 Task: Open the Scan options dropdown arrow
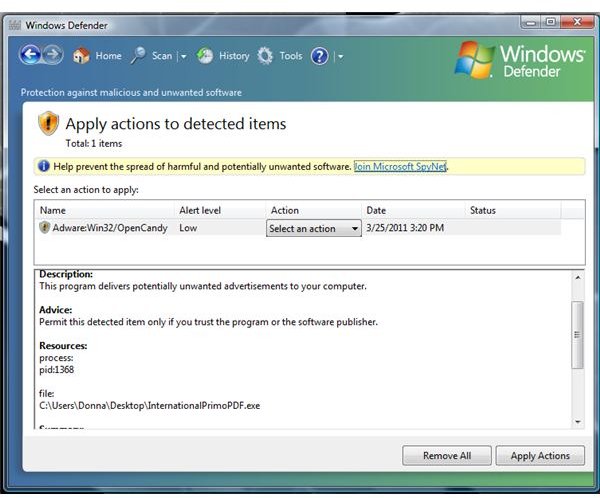[184, 57]
